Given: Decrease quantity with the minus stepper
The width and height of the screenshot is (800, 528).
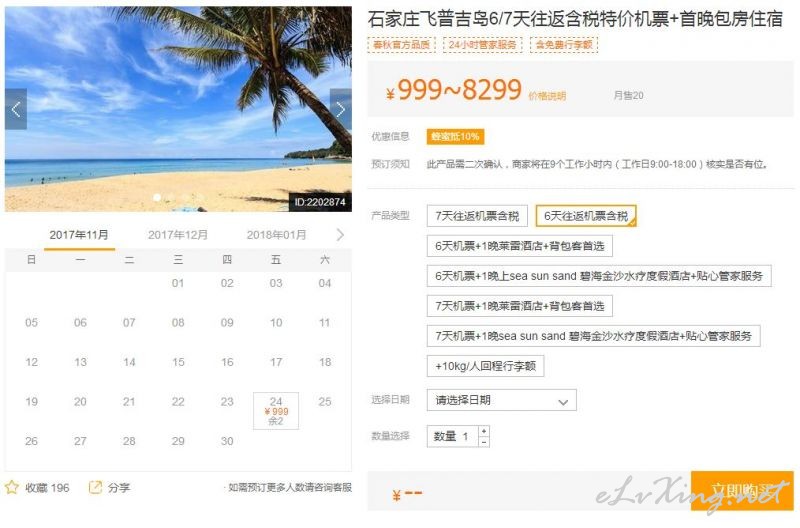Looking at the screenshot, I should (x=484, y=442).
